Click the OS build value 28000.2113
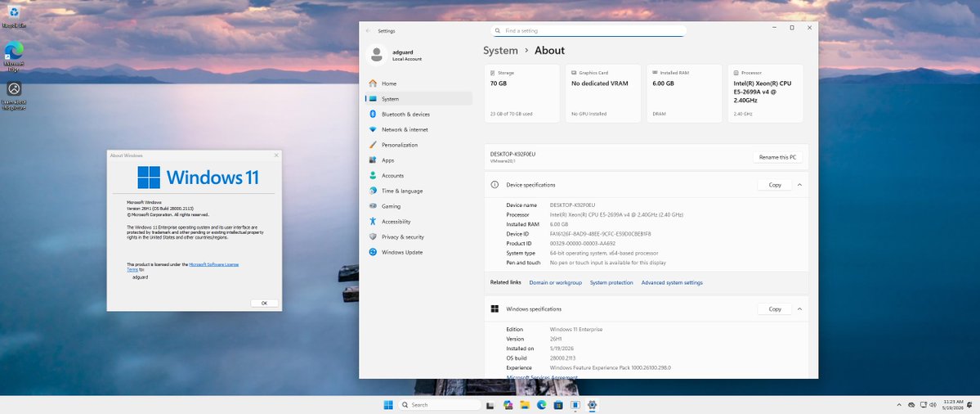This screenshot has height=414, width=980. coord(562,358)
